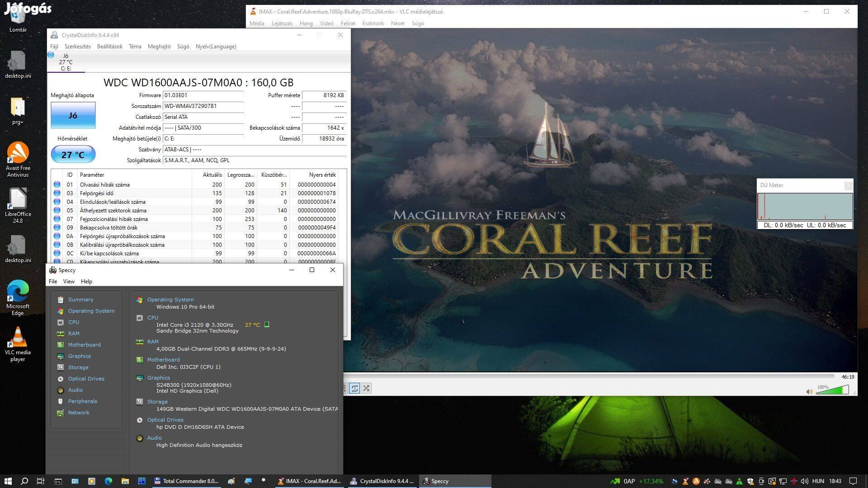Open Windows notification center icon
The width and height of the screenshot is (868, 488).
pos(853,481)
